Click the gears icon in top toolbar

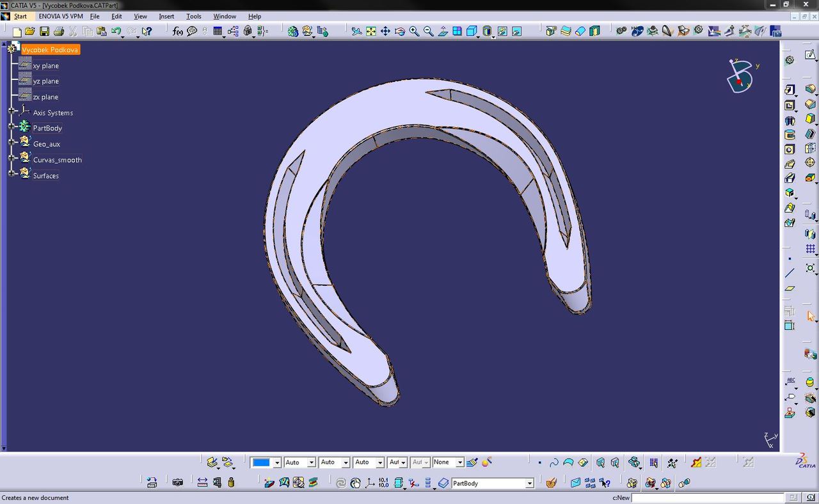(x=621, y=31)
